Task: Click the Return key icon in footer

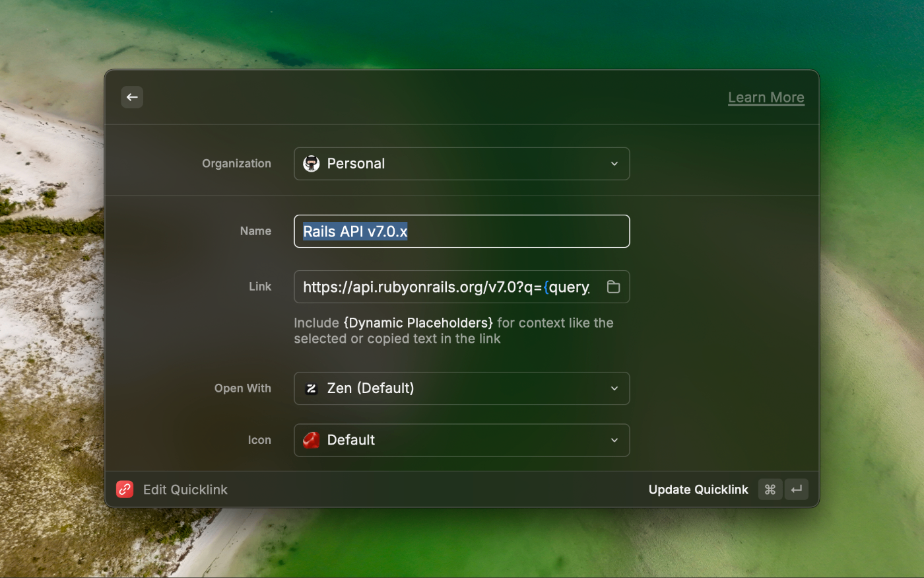Action: pyautogui.click(x=797, y=489)
